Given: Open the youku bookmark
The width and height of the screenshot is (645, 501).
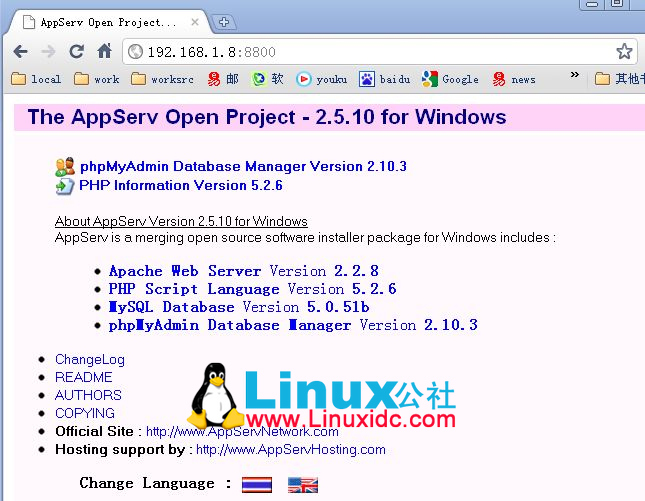Looking at the screenshot, I should click(x=321, y=79).
